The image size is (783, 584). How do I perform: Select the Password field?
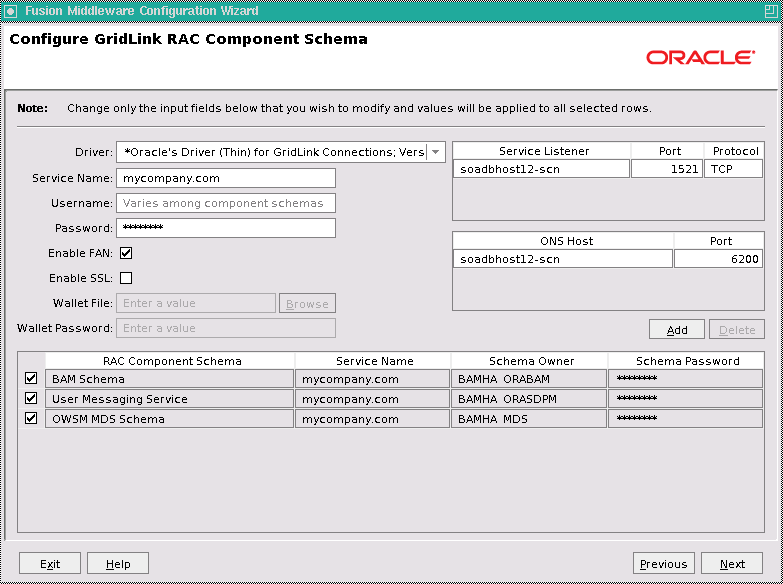[x=226, y=228]
